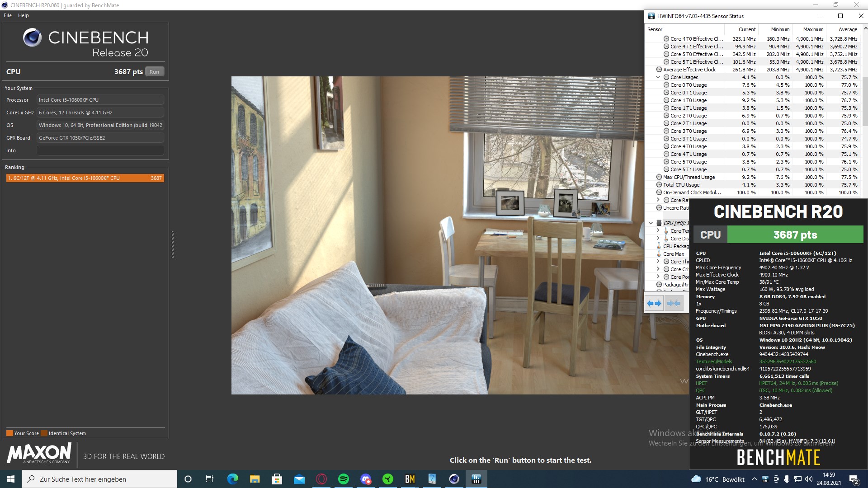Switch to Cinebench taskbar icon

(454, 479)
